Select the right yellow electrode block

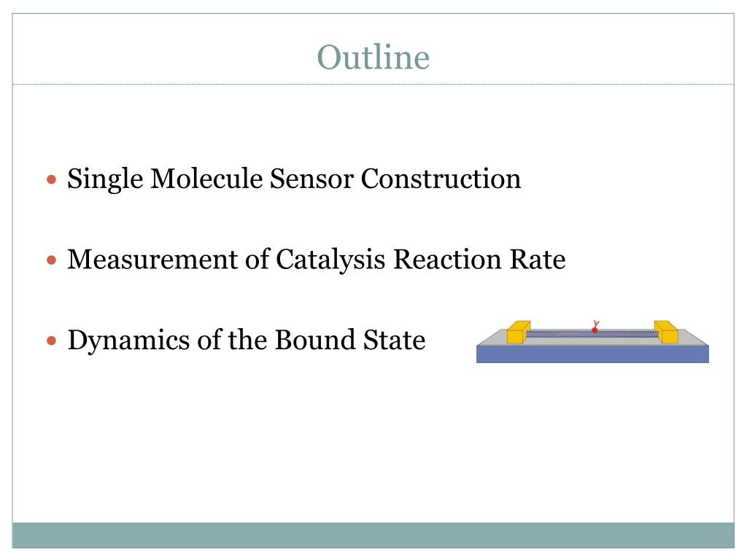coord(666,332)
